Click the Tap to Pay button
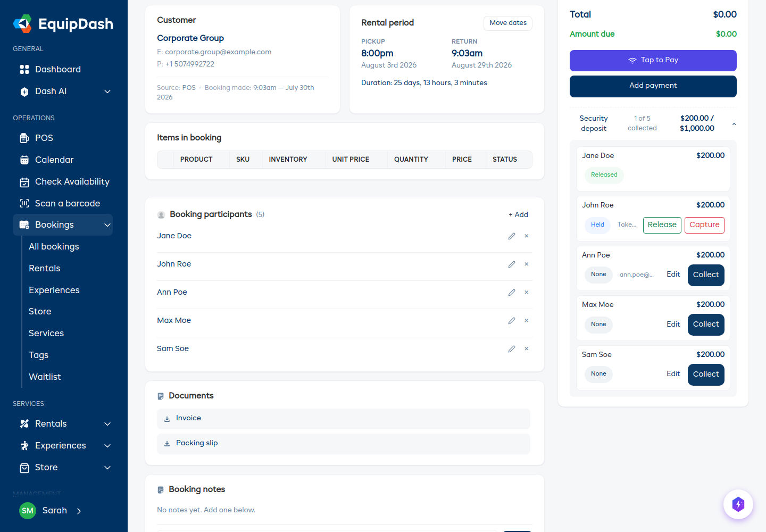766x532 pixels. pyautogui.click(x=653, y=61)
